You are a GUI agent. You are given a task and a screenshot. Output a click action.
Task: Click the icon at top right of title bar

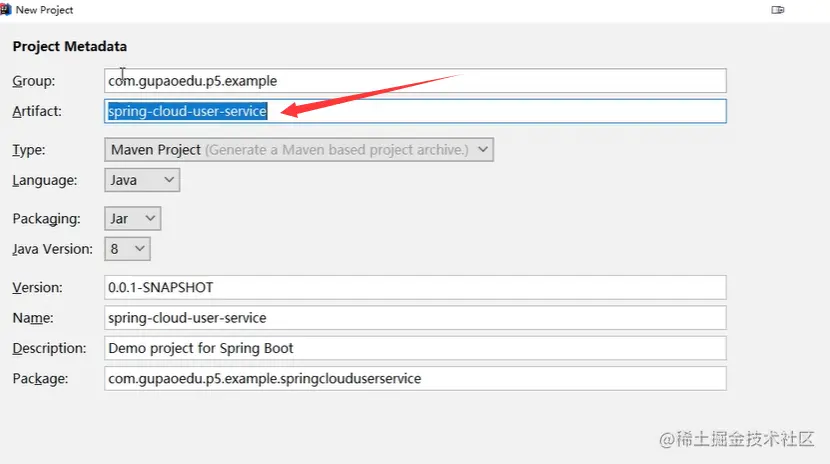(x=778, y=10)
